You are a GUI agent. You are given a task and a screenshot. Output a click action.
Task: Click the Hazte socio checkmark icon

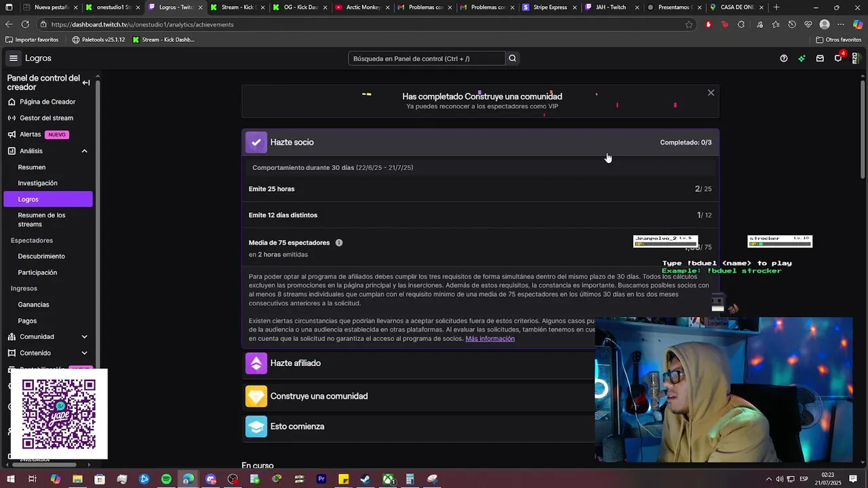pos(256,142)
